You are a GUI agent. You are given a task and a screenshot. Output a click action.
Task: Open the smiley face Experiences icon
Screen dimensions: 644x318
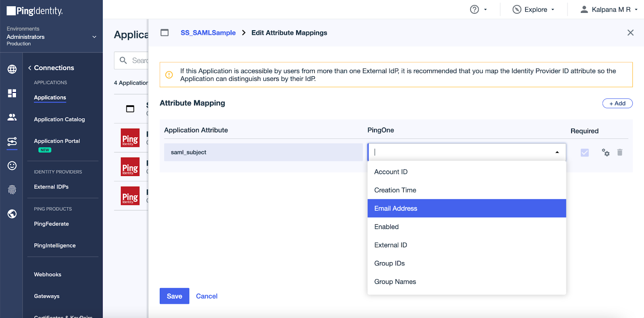click(x=12, y=166)
